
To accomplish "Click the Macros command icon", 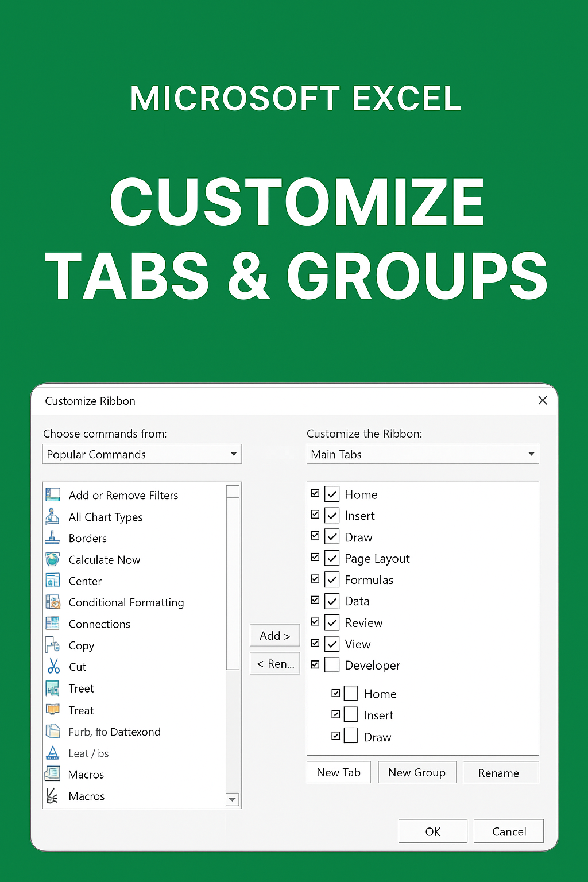I will [x=52, y=774].
